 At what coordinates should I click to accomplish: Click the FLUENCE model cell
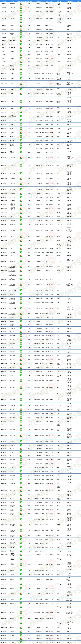12,140
